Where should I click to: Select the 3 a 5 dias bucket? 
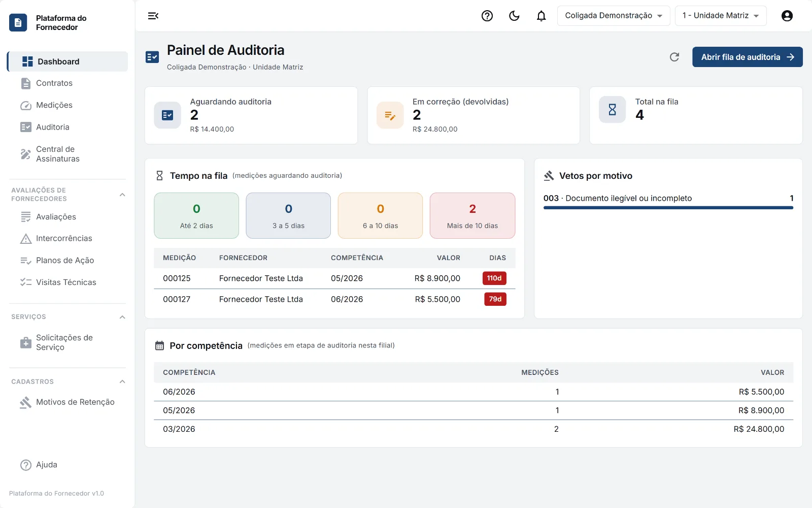[x=288, y=215]
